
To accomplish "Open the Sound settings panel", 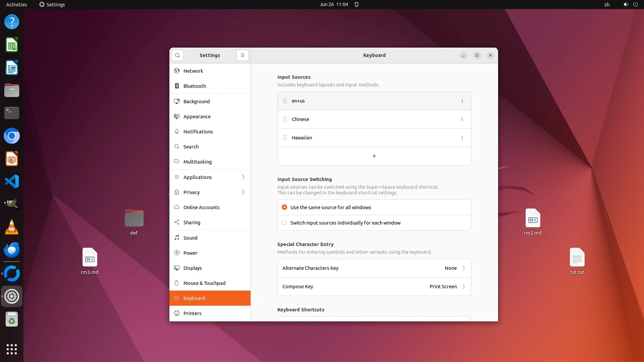I will point(190,238).
